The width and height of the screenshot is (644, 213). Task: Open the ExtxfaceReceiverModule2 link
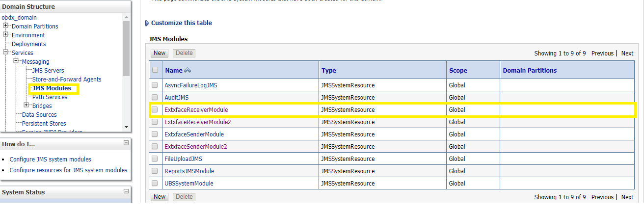198,122
